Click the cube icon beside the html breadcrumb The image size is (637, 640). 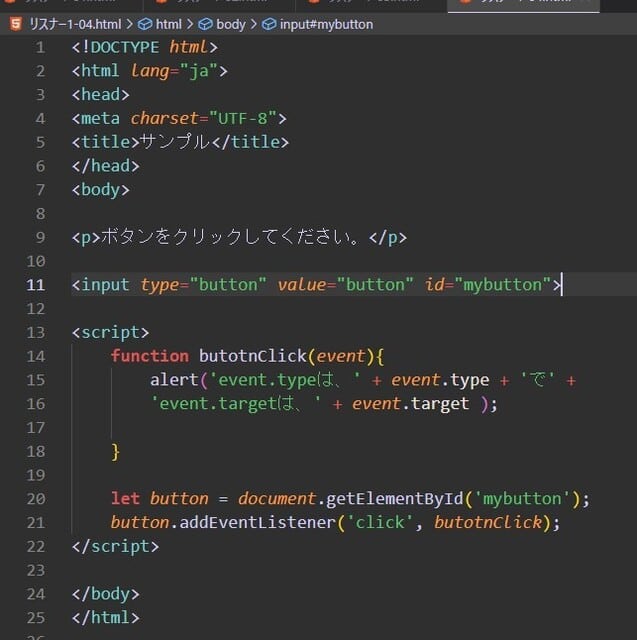(145, 24)
